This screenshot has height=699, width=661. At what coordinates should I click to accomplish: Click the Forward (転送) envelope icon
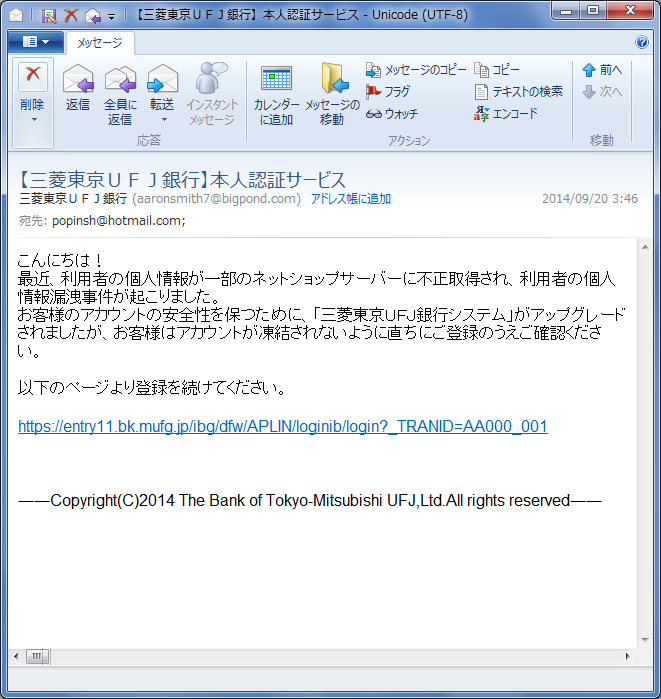click(162, 78)
